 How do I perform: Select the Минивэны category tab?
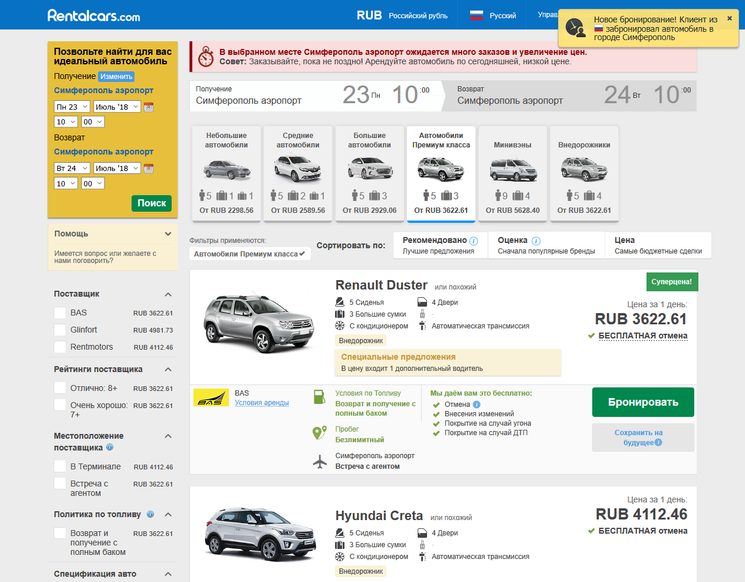point(513,173)
